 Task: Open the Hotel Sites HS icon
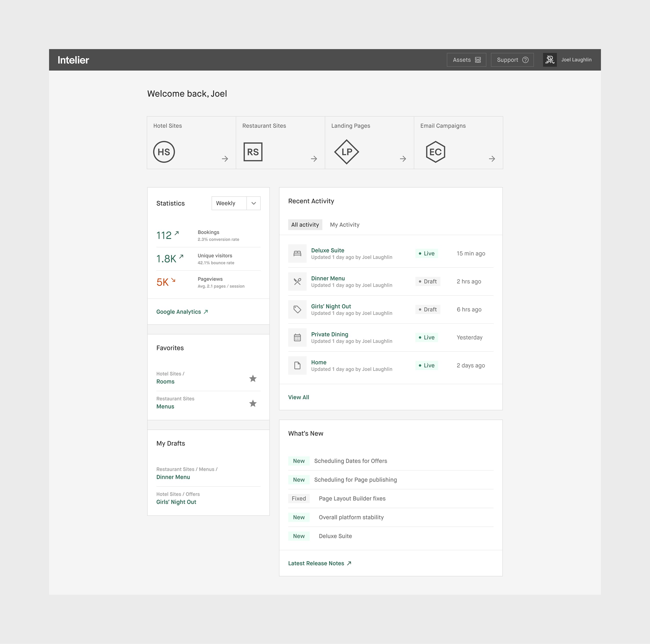164,152
